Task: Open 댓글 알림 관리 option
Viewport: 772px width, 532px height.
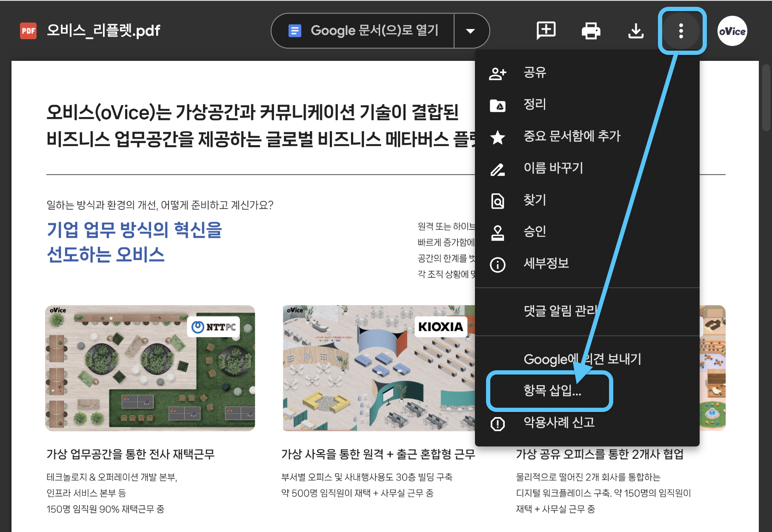Action: point(587,311)
